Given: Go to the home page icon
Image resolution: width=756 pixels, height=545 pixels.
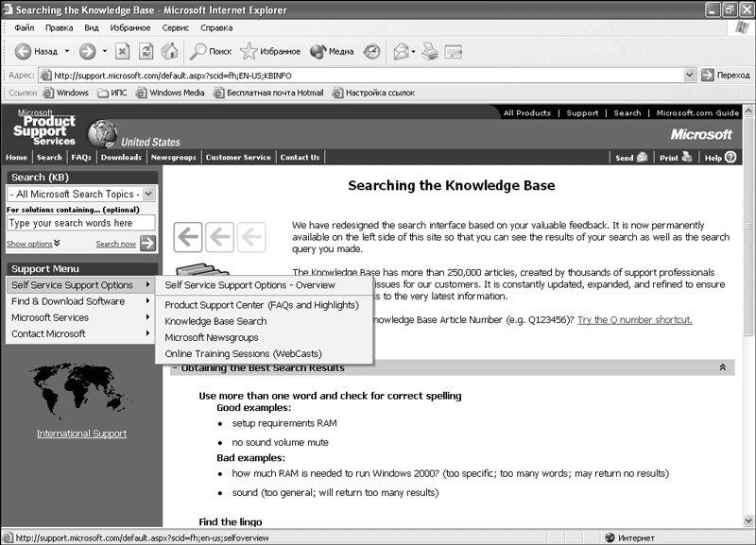Looking at the screenshot, I should click(x=169, y=51).
